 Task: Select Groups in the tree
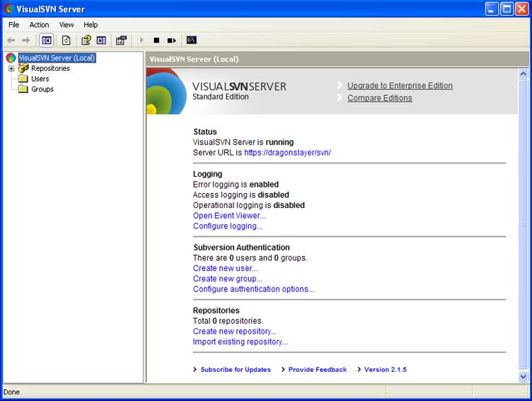[x=42, y=89]
